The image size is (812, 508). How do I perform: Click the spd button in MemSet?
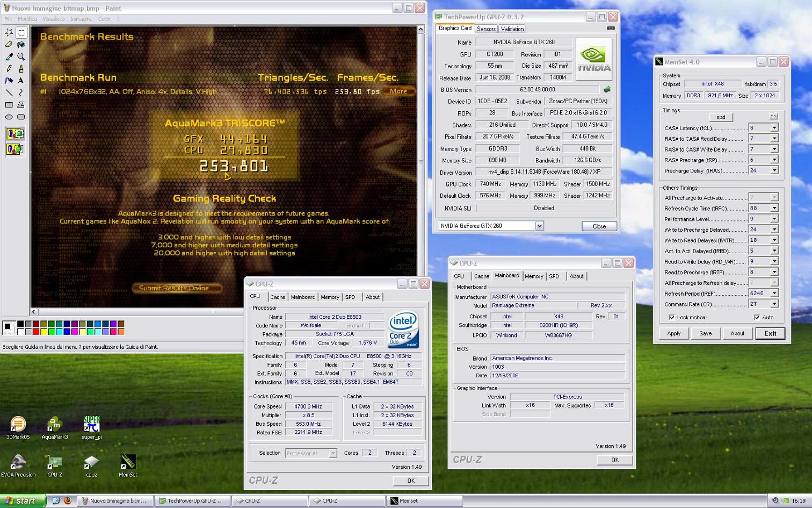(x=721, y=117)
